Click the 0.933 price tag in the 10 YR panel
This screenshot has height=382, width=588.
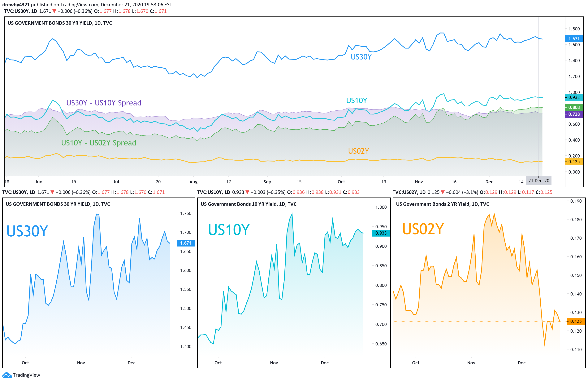tap(381, 233)
